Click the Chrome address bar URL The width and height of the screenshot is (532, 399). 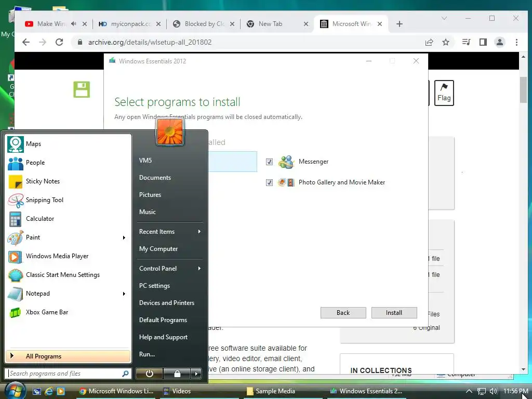tap(150, 42)
